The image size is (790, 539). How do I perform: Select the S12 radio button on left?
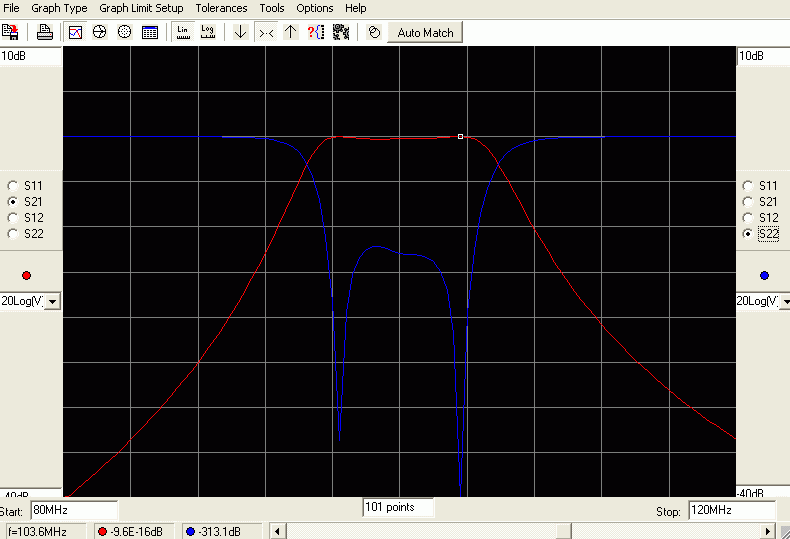pos(13,218)
